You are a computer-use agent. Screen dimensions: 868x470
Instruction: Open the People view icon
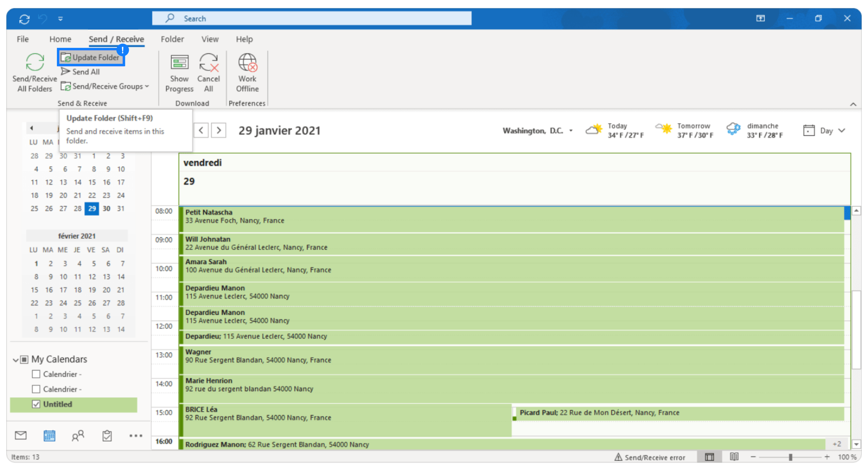pos(78,435)
